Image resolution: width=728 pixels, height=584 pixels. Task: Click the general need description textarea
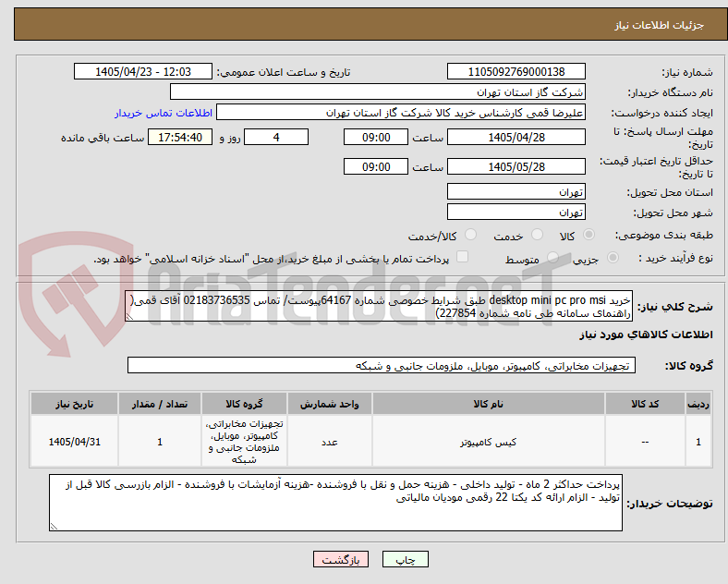coord(379,307)
